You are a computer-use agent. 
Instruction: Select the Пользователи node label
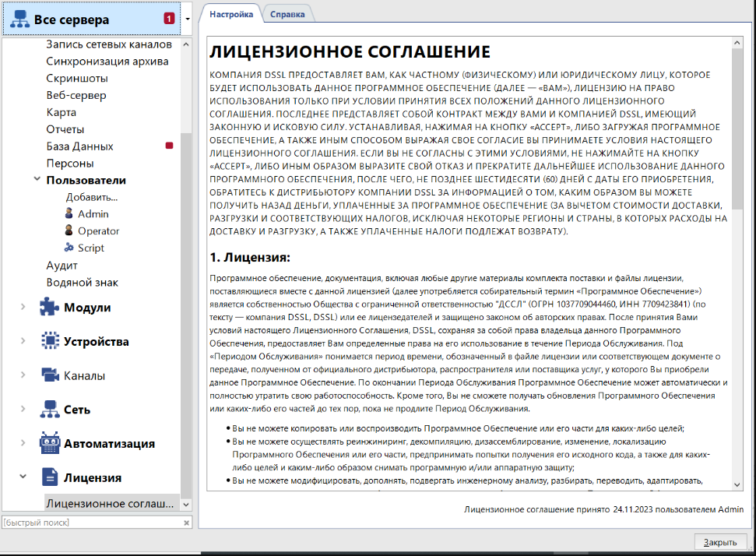point(86,180)
